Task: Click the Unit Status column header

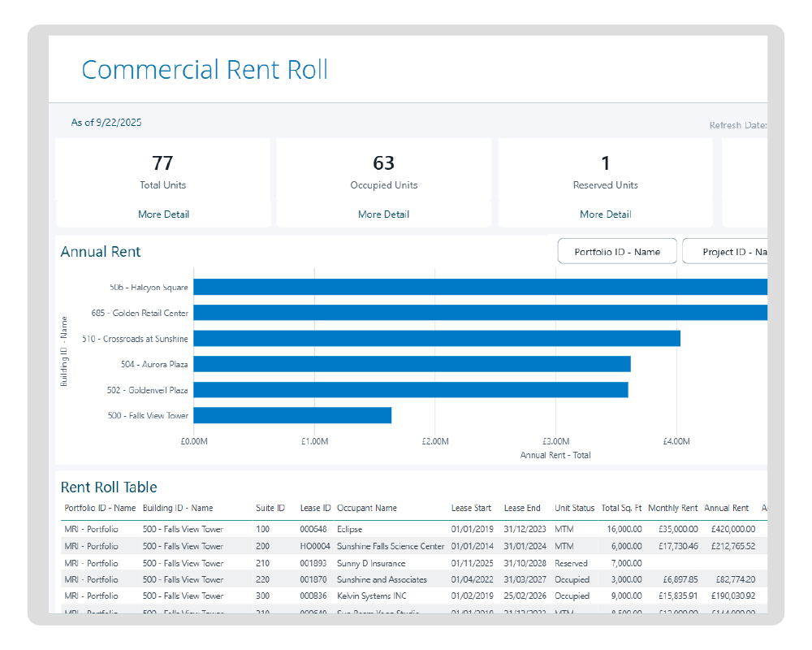Action: [574, 509]
